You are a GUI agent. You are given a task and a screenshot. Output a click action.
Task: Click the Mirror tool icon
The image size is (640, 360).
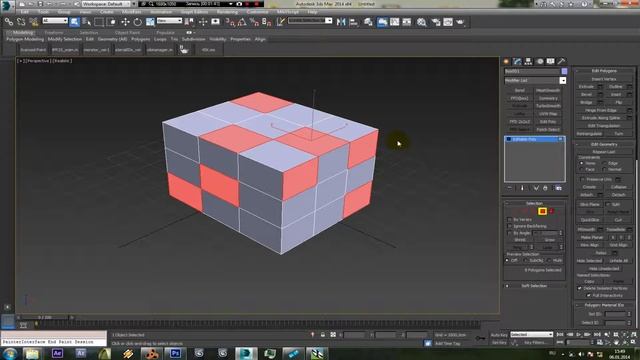[x=341, y=22]
